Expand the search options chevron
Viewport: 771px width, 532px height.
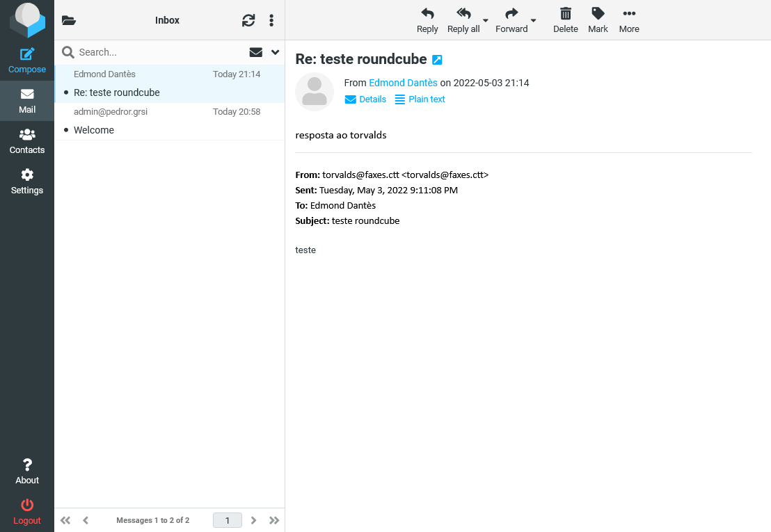pos(275,52)
